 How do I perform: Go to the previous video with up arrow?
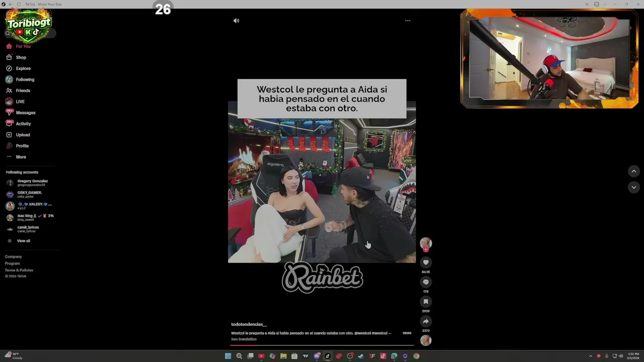click(633, 171)
